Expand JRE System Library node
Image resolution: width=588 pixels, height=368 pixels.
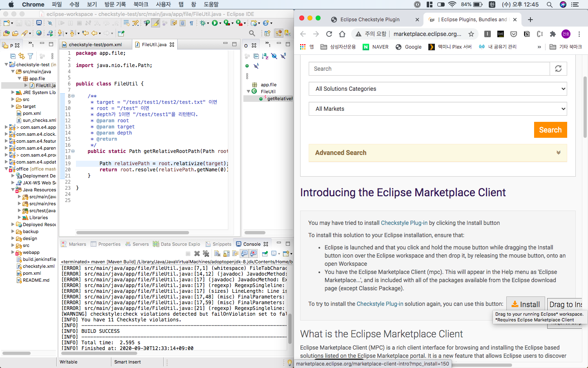(x=13, y=92)
